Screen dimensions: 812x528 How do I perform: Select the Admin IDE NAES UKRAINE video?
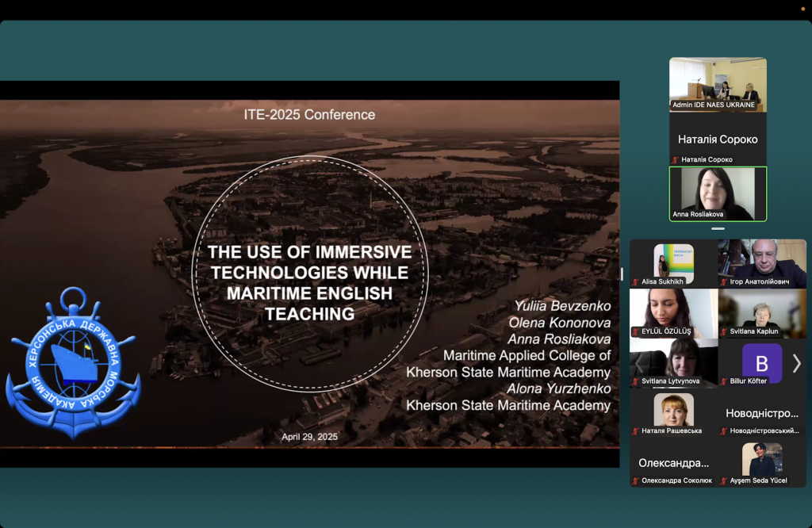[x=718, y=84]
